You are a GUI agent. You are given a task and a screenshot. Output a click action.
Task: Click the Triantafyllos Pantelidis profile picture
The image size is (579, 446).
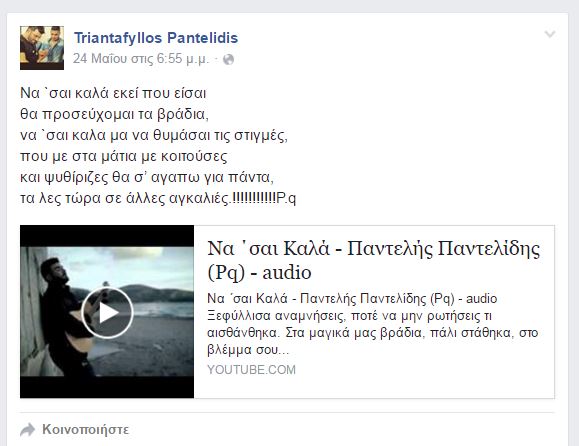pyautogui.click(x=42, y=48)
